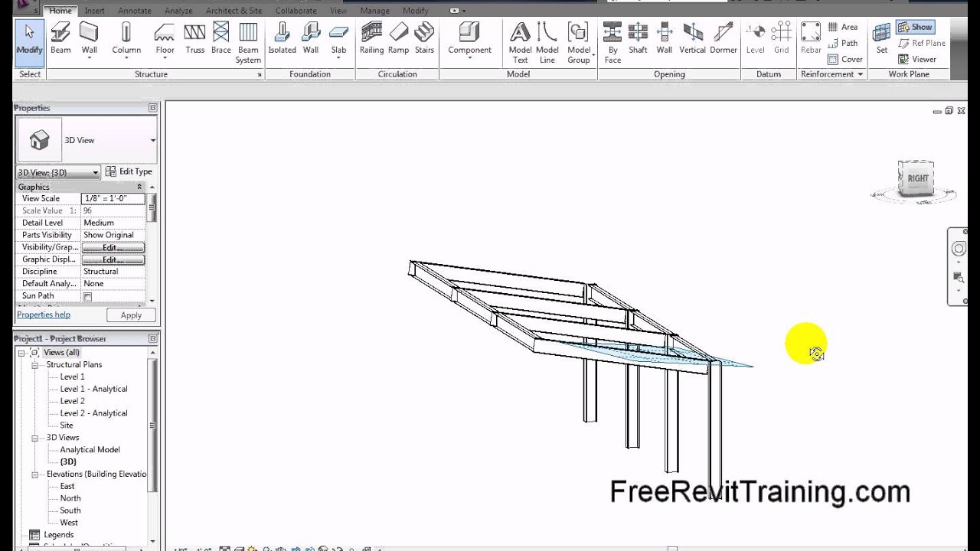
Task: Click the Set work plane tool
Action: pyautogui.click(x=882, y=38)
